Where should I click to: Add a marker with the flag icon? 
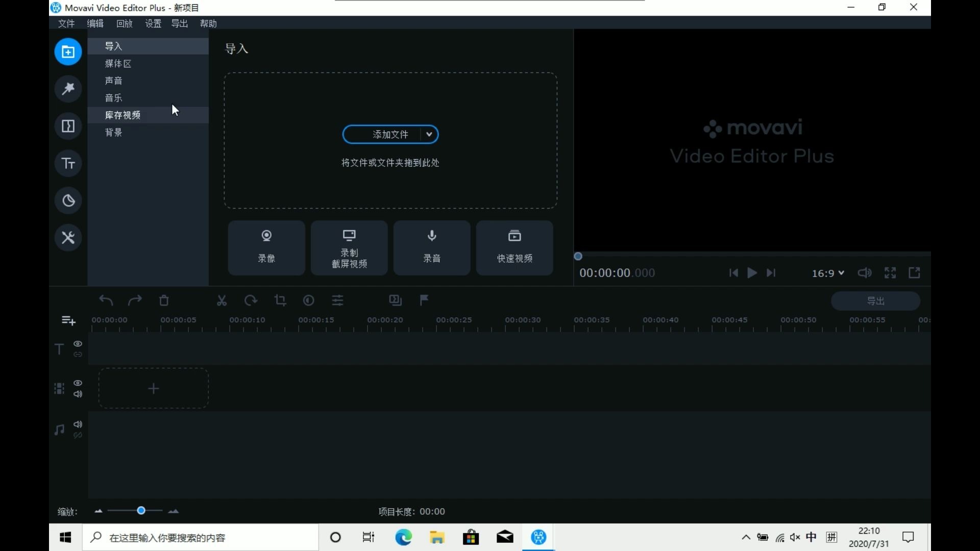click(424, 300)
